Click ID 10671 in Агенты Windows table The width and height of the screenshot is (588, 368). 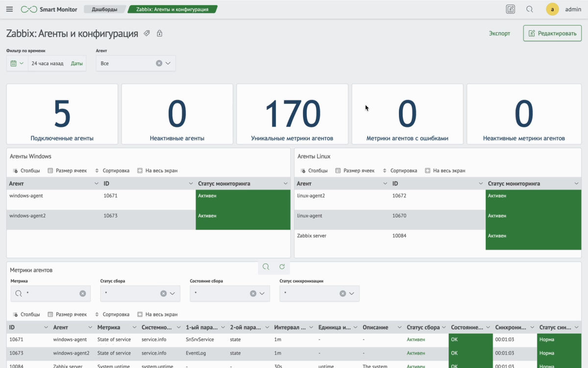111,196
